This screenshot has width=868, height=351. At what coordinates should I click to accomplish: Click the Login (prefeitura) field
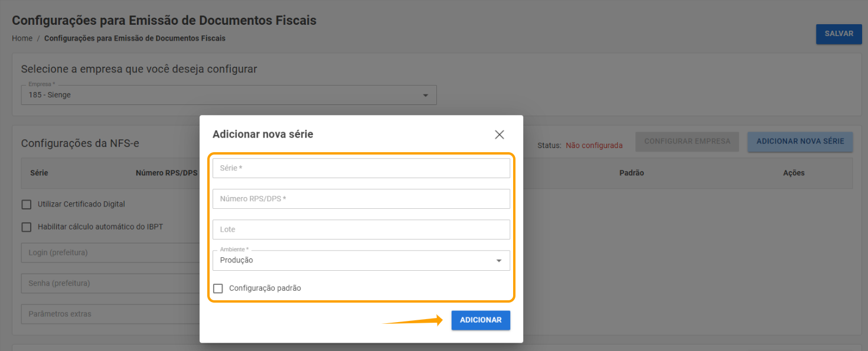111,252
